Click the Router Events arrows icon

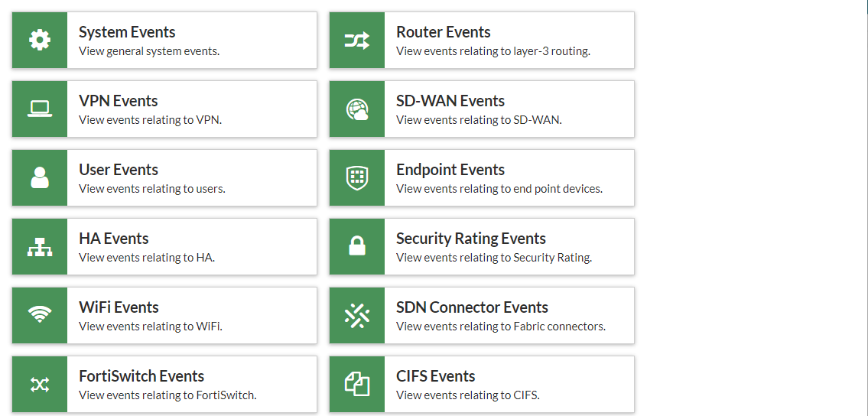357,40
